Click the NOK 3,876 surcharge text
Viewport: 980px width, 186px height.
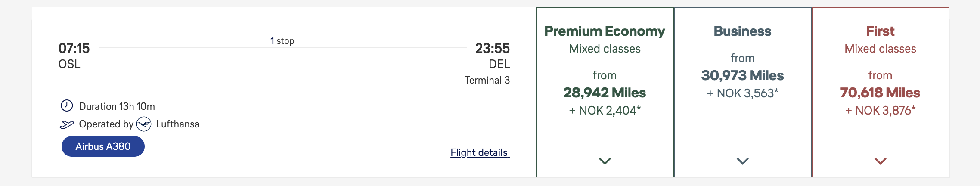[x=880, y=111]
